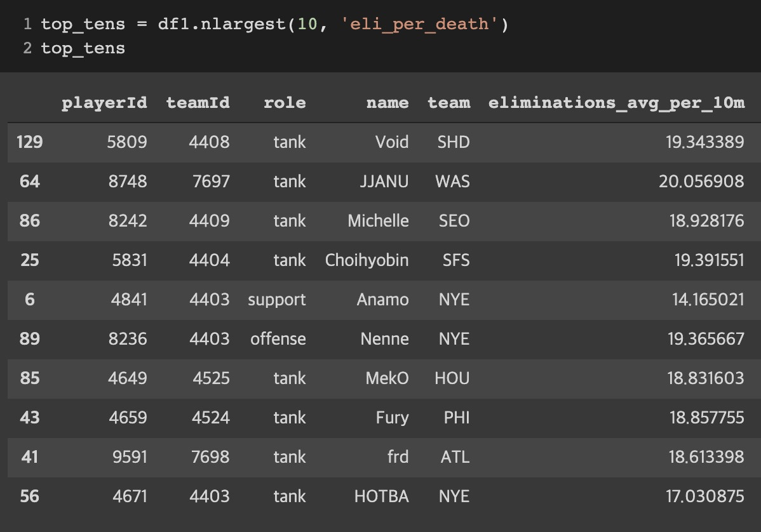Click player name MekO

[387, 378]
